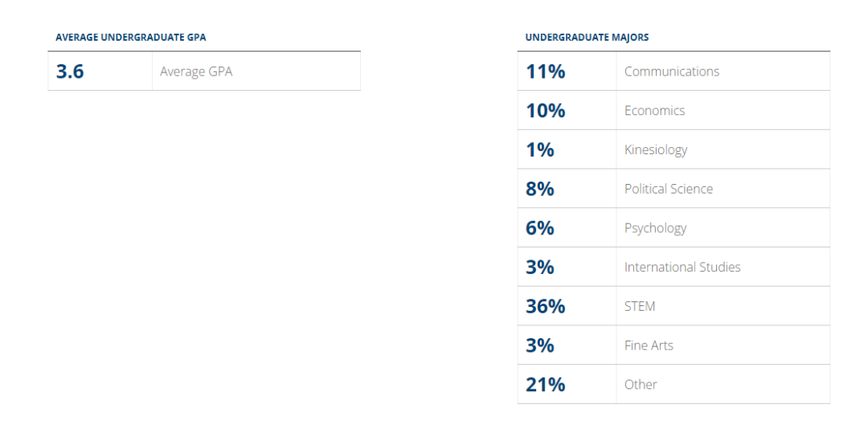Click the Fine Arts label

pyautogui.click(x=649, y=345)
